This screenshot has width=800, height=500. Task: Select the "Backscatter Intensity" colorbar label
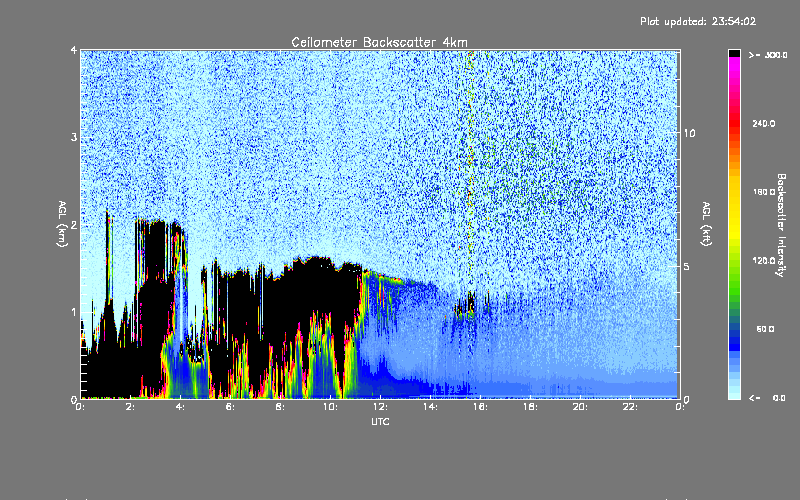(781, 225)
